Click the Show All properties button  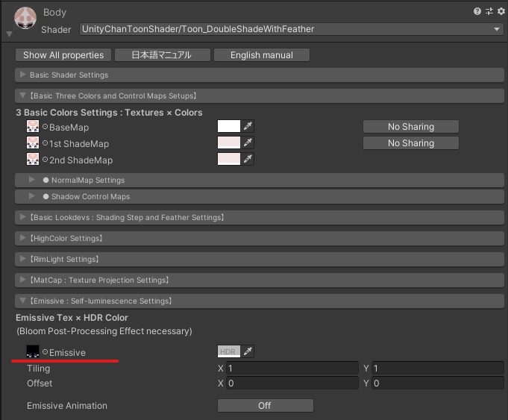point(63,55)
